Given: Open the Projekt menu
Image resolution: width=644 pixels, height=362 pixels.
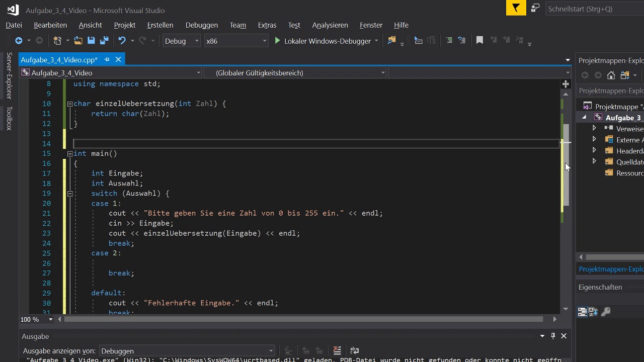Looking at the screenshot, I should 125,25.
